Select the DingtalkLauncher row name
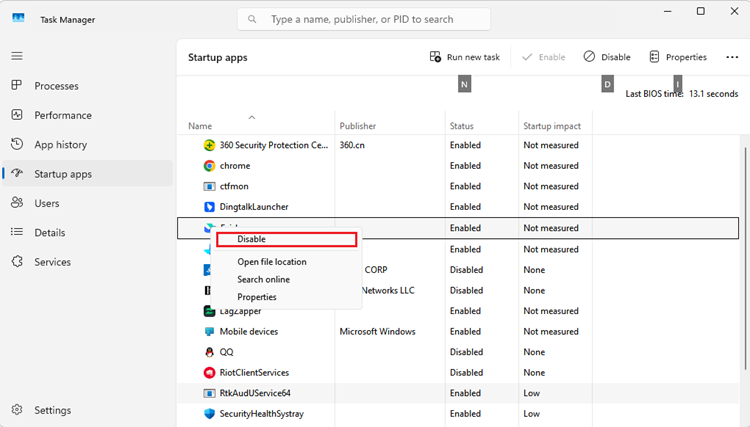 point(254,207)
